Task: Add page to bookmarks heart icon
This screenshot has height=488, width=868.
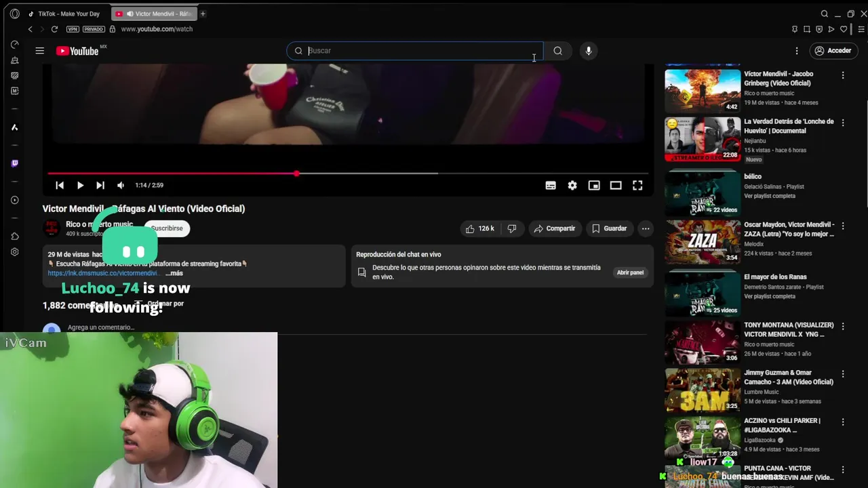Action: [x=844, y=29]
